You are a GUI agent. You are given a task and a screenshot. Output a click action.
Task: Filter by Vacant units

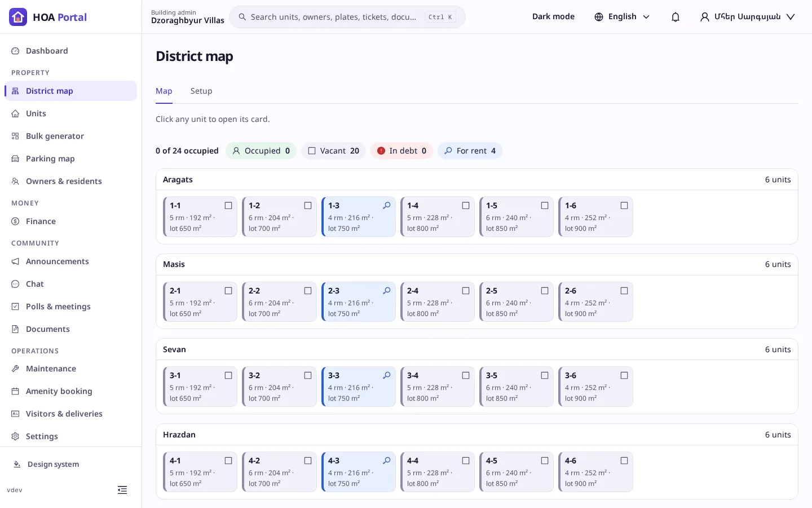333,151
